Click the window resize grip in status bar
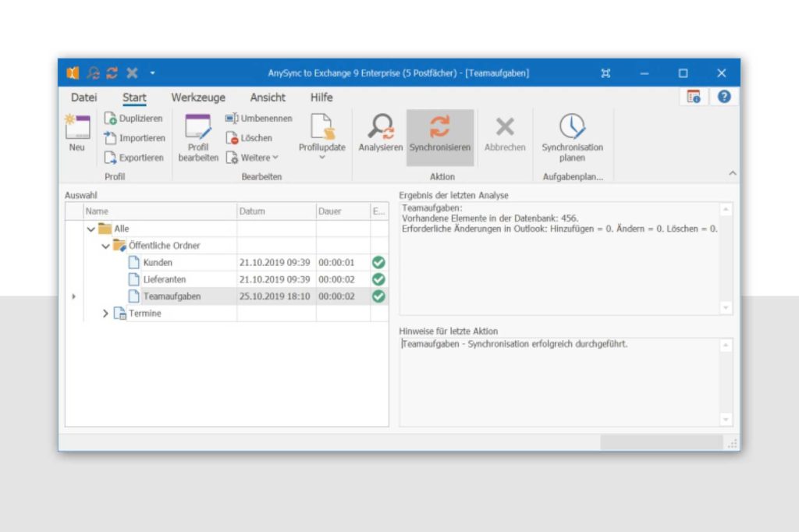The height and width of the screenshot is (532, 799). point(732,444)
